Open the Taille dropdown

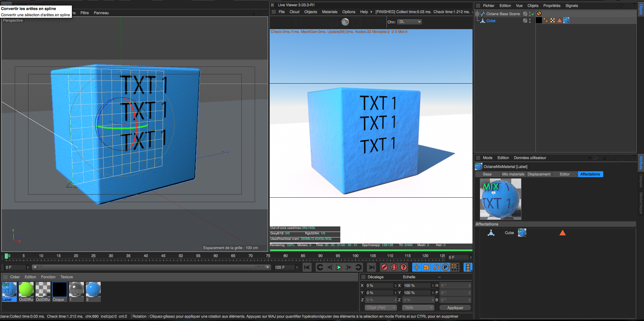418,308
